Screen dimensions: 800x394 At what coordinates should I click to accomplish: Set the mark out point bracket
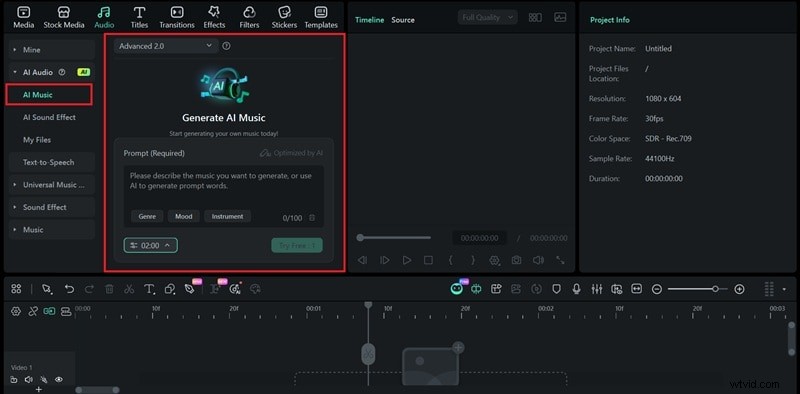(472, 260)
